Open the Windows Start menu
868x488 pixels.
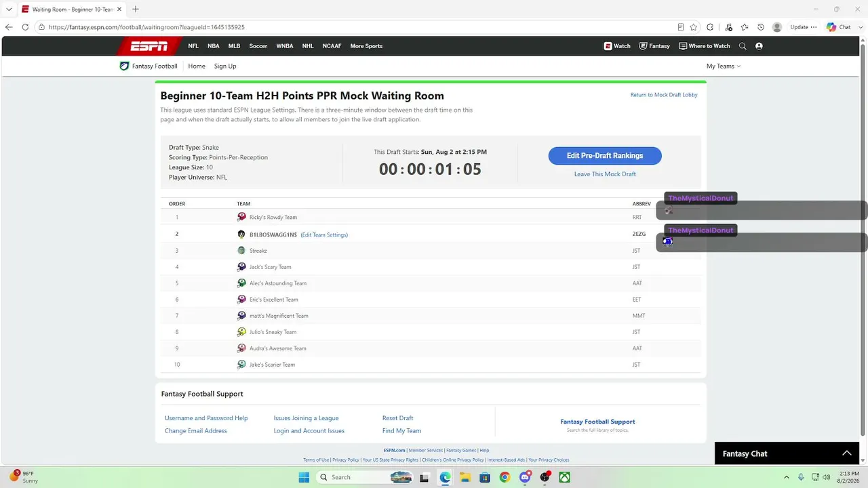coord(304,477)
